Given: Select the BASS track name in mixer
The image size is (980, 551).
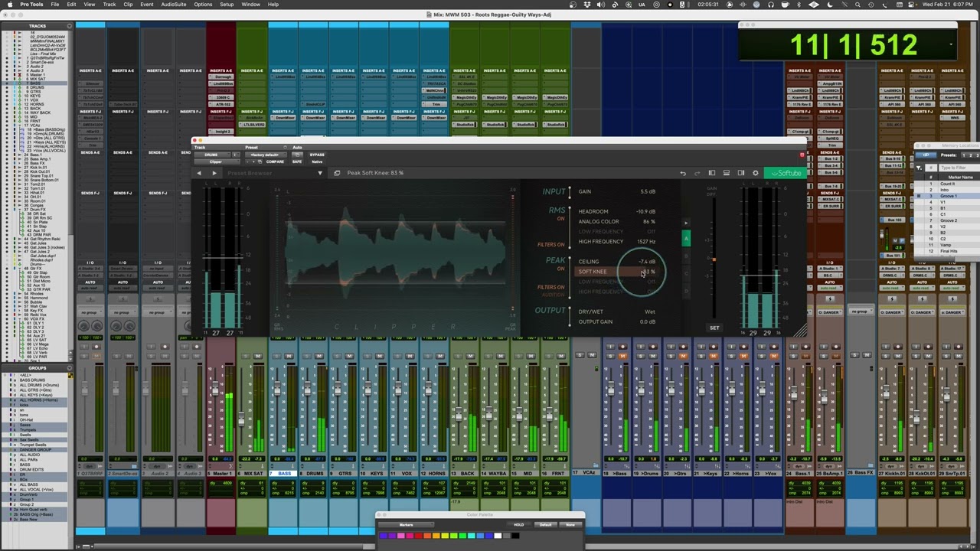Looking at the screenshot, I should click(285, 474).
